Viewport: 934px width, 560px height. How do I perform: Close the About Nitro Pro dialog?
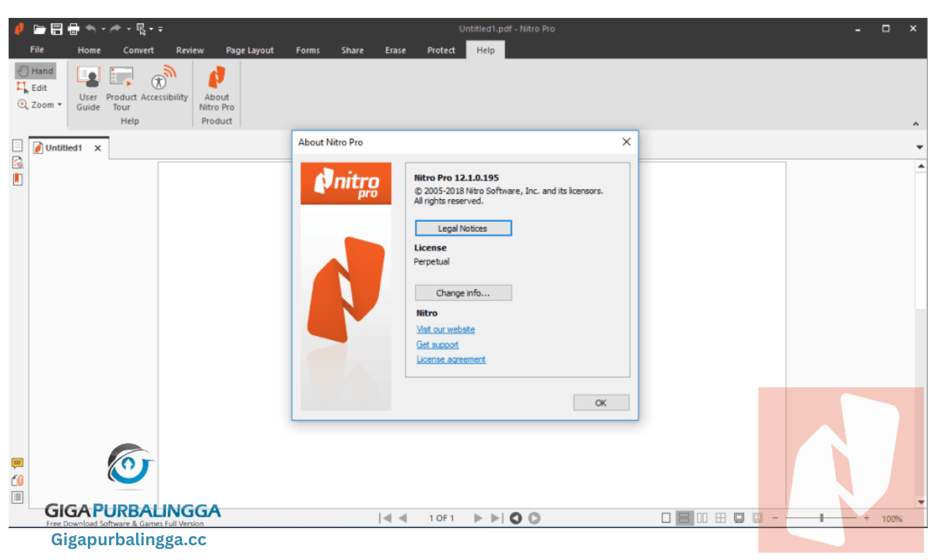click(x=626, y=142)
